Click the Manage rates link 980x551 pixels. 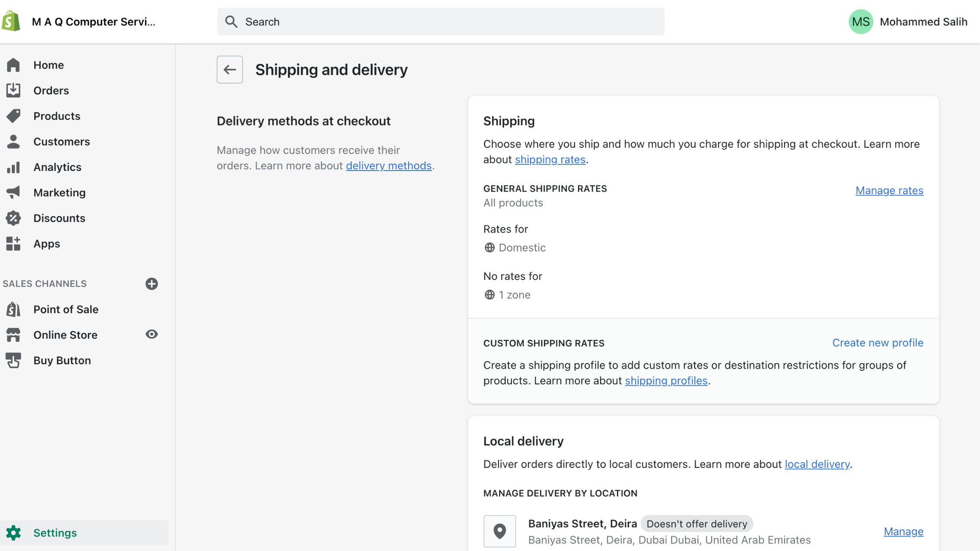(x=889, y=190)
